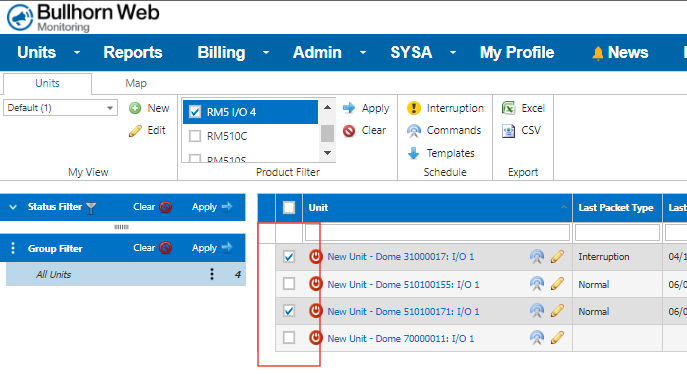Image resolution: width=687 pixels, height=375 pixels.
Task: Edit Dome 31000017 with pencil icon
Action: pyautogui.click(x=557, y=256)
